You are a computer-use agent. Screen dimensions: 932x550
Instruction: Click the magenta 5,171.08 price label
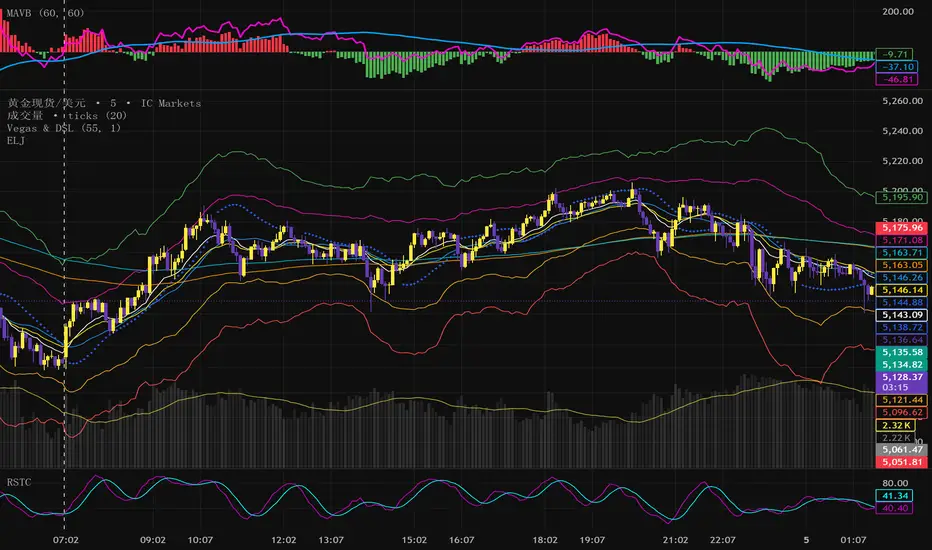pos(902,240)
